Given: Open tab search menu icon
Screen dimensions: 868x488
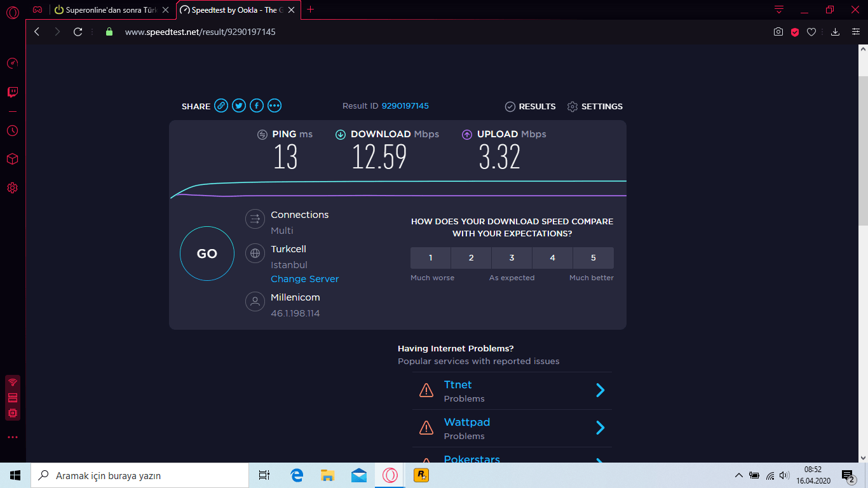Looking at the screenshot, I should point(779,10).
